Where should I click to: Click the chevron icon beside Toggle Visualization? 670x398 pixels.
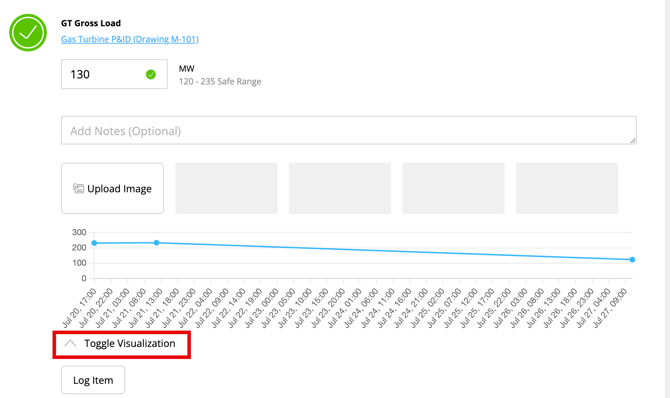point(70,343)
